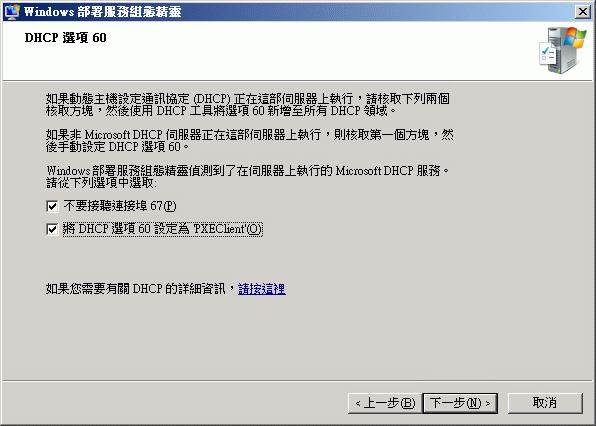Proceed with the 下一步(N) button
Screen dimensions: 596x426
(x=460, y=403)
